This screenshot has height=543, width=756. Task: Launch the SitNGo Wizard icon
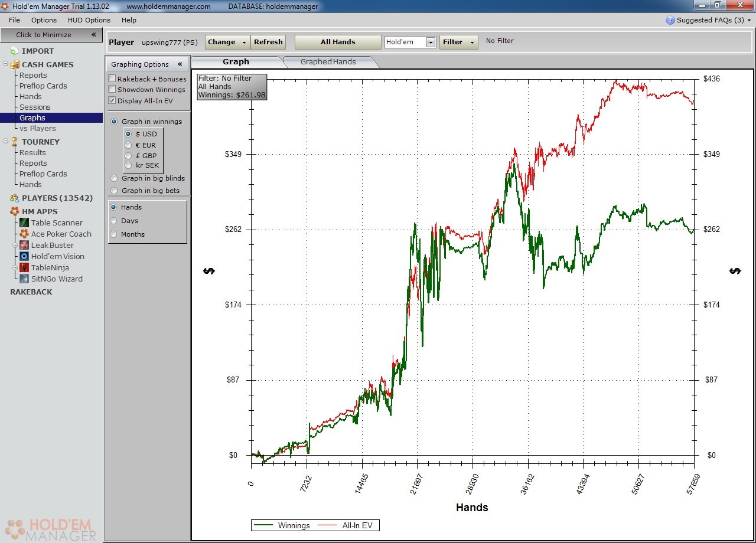click(x=24, y=279)
